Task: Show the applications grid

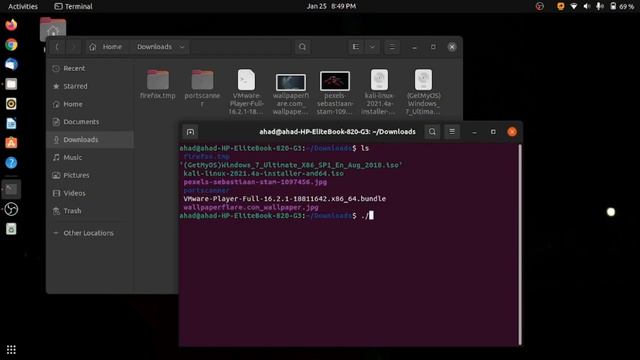Action: click(11, 350)
